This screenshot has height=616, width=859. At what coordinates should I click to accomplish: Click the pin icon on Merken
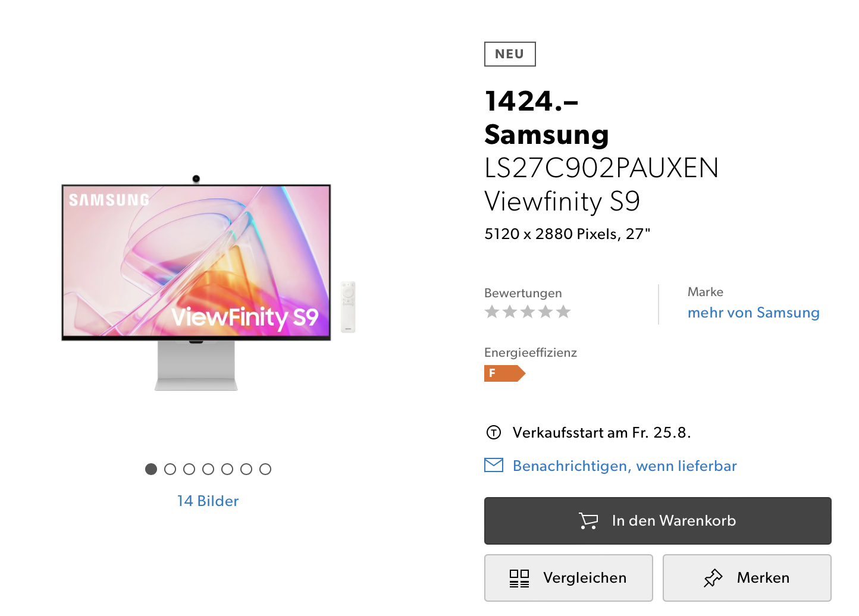pyautogui.click(x=713, y=578)
